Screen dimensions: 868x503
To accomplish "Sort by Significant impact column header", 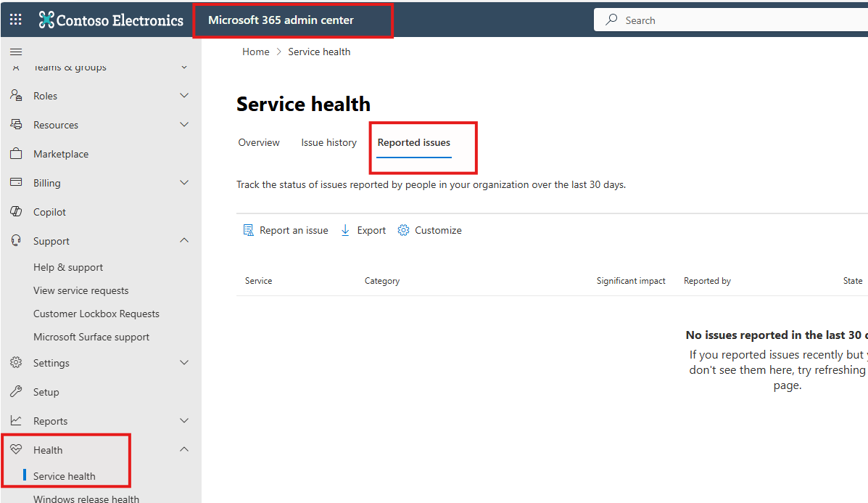I will (631, 281).
